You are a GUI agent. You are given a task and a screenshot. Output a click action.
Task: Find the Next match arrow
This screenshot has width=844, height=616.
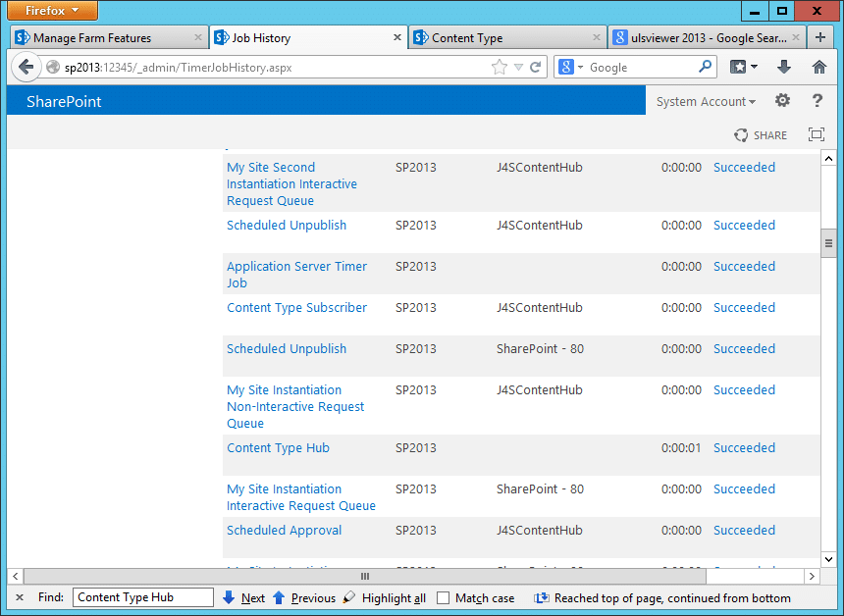pyautogui.click(x=244, y=597)
